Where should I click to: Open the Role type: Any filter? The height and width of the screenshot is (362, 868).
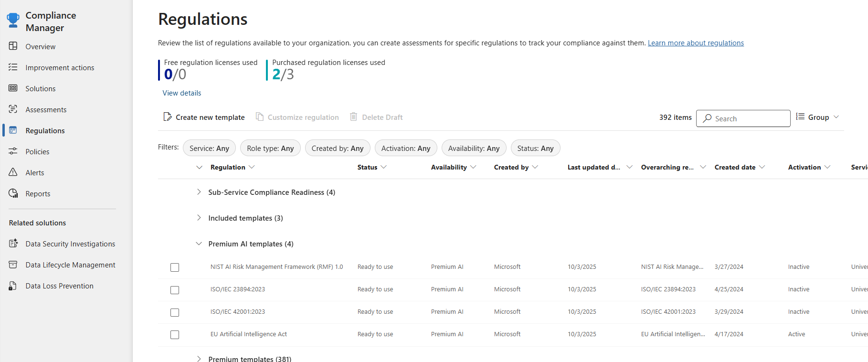click(x=270, y=148)
